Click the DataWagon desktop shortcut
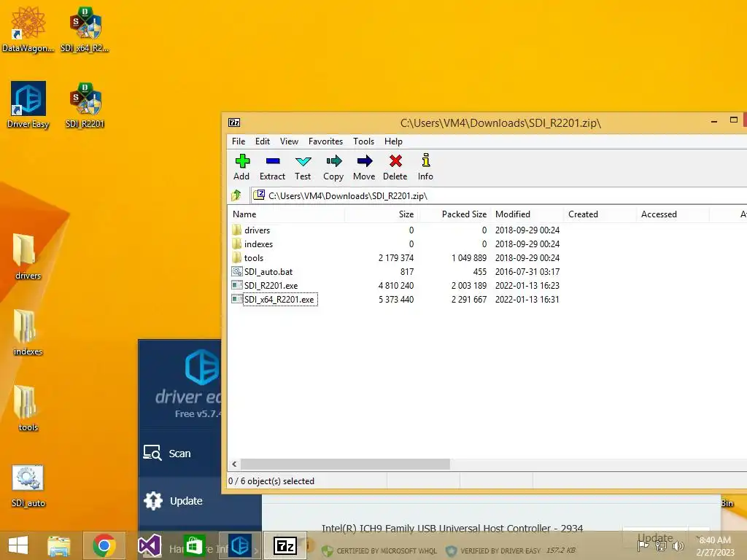 [28, 29]
